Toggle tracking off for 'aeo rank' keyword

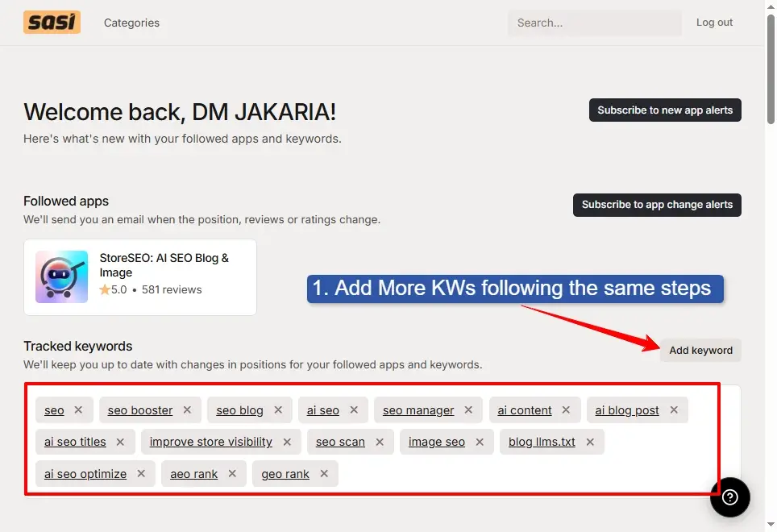[x=231, y=474]
